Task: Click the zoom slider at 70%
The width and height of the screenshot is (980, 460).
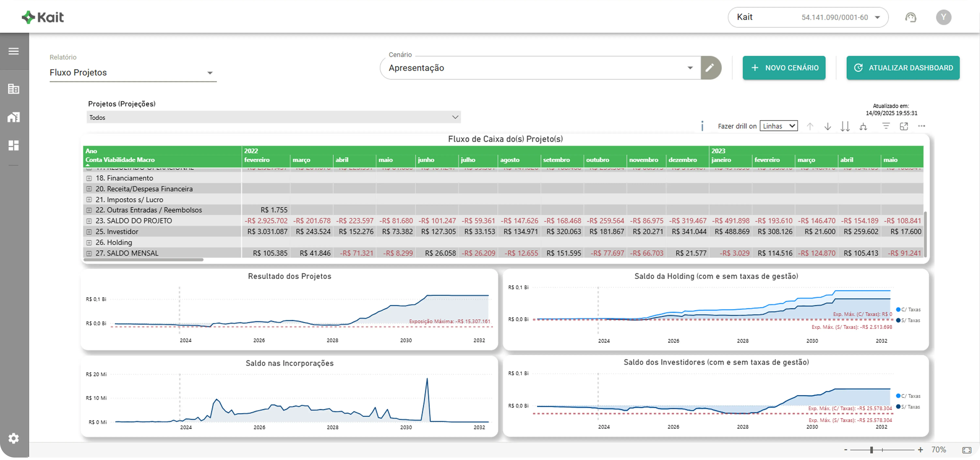Action: tap(871, 450)
